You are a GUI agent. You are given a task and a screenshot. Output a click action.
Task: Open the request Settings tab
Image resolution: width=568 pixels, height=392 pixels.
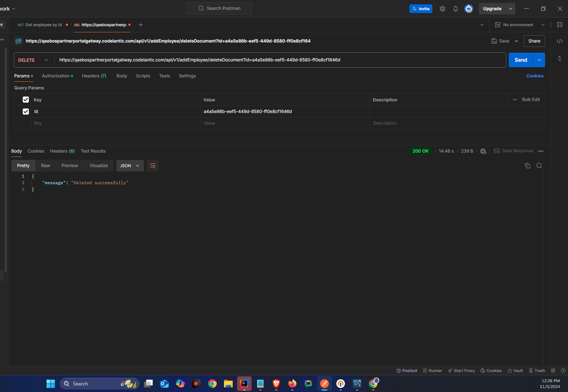187,76
